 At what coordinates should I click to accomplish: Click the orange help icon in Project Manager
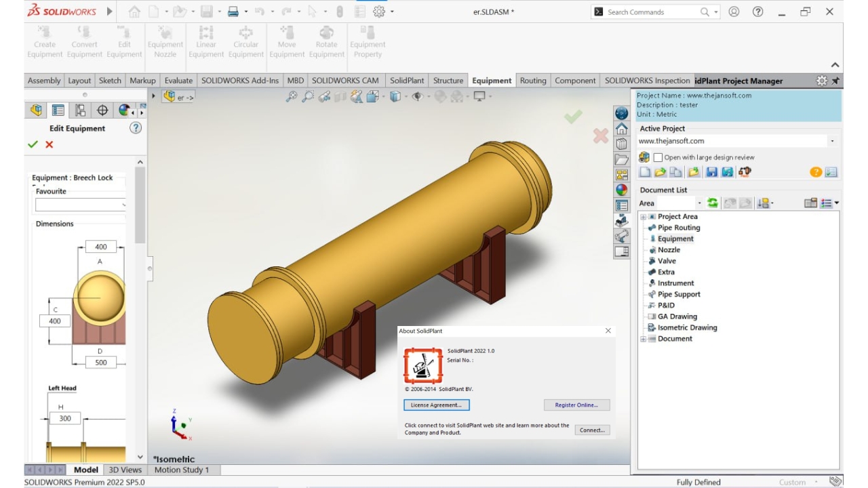click(816, 172)
